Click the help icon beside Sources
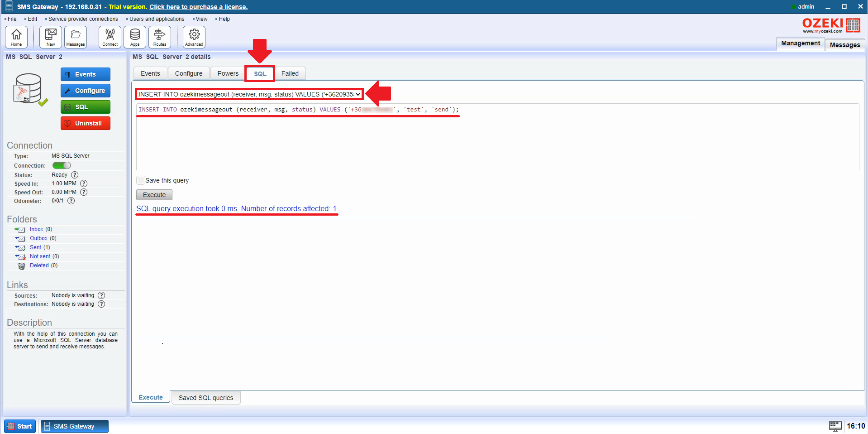This screenshot has height=434, width=868. click(x=101, y=295)
